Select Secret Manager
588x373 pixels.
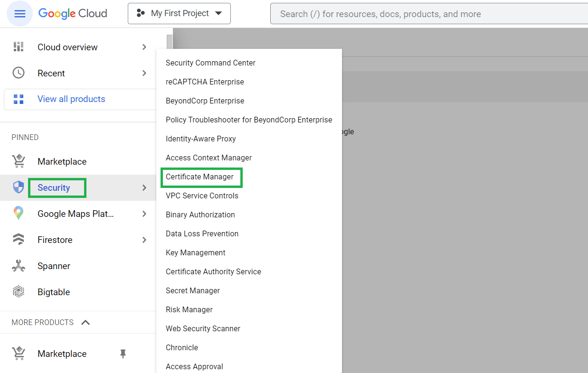point(193,290)
